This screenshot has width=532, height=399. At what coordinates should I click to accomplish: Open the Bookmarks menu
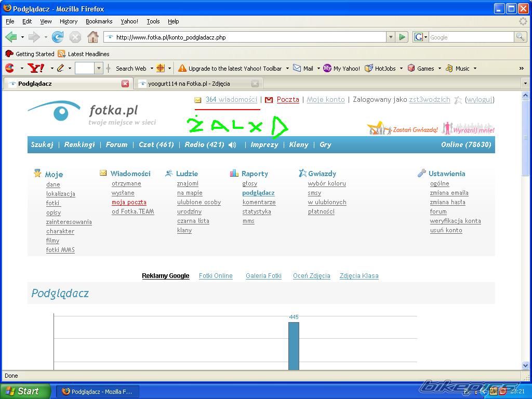tap(99, 21)
